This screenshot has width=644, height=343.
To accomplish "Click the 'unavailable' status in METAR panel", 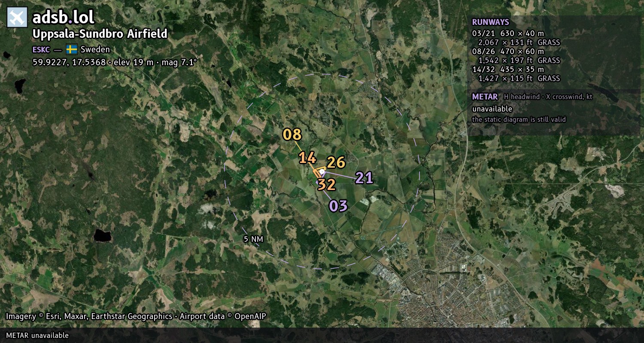I will tap(492, 109).
